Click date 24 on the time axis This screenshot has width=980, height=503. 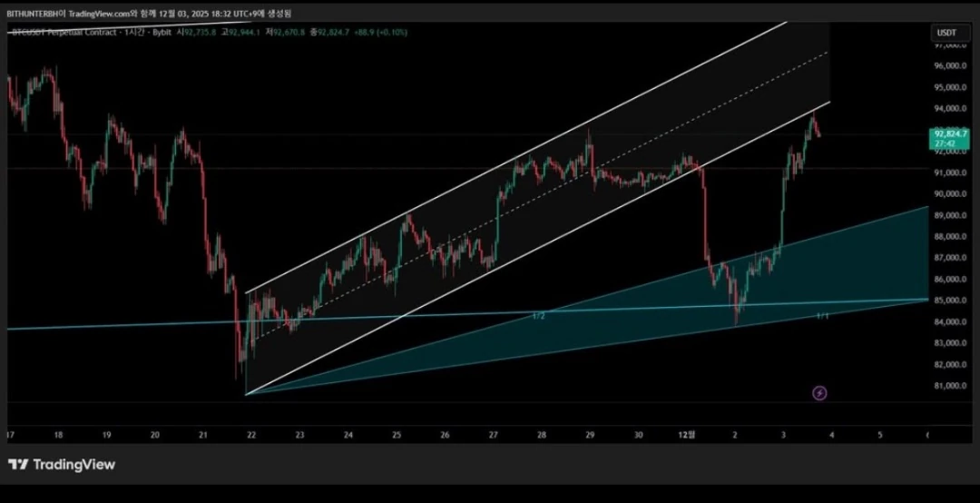pos(348,435)
